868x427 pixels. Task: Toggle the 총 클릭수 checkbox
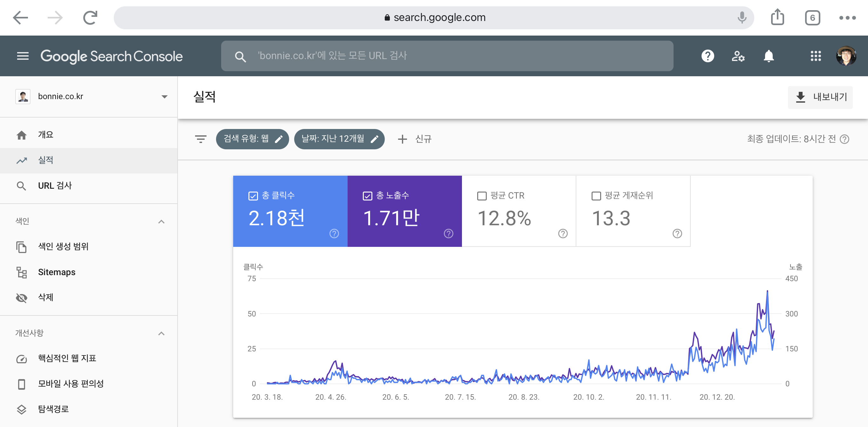[253, 196]
